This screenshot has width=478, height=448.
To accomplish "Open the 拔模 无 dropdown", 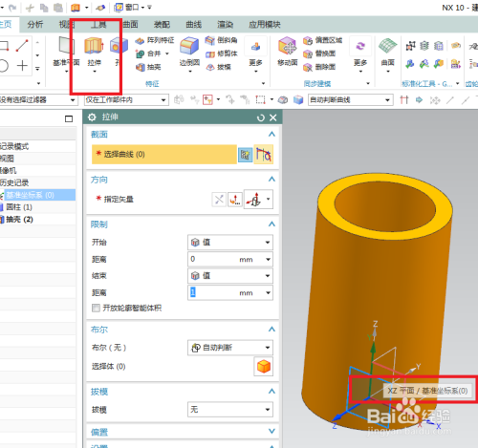I will [230, 410].
